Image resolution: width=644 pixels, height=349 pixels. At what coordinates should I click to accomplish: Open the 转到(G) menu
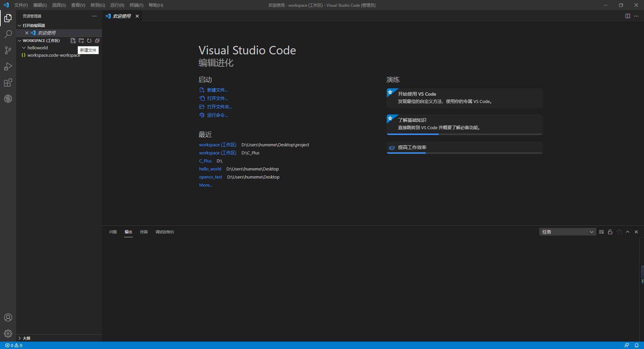point(98,5)
